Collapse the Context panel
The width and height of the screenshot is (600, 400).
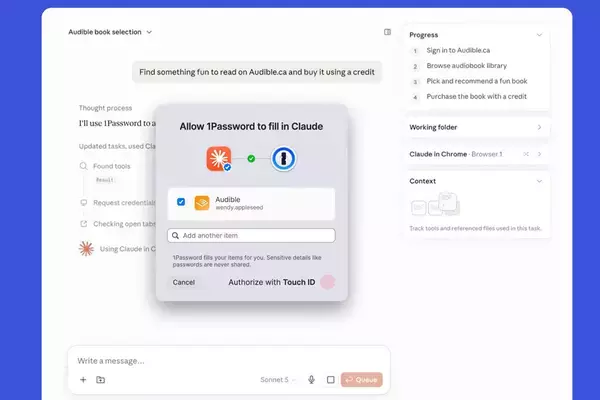tap(539, 181)
